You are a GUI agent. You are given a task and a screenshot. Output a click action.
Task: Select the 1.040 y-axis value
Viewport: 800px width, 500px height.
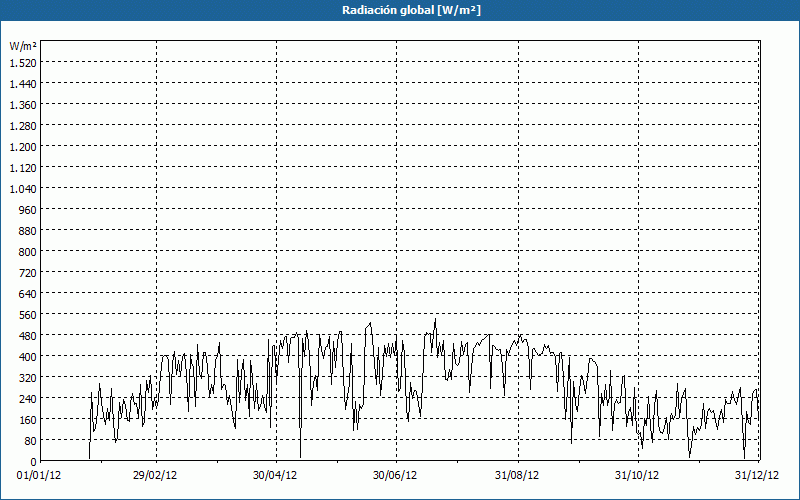coord(23,189)
